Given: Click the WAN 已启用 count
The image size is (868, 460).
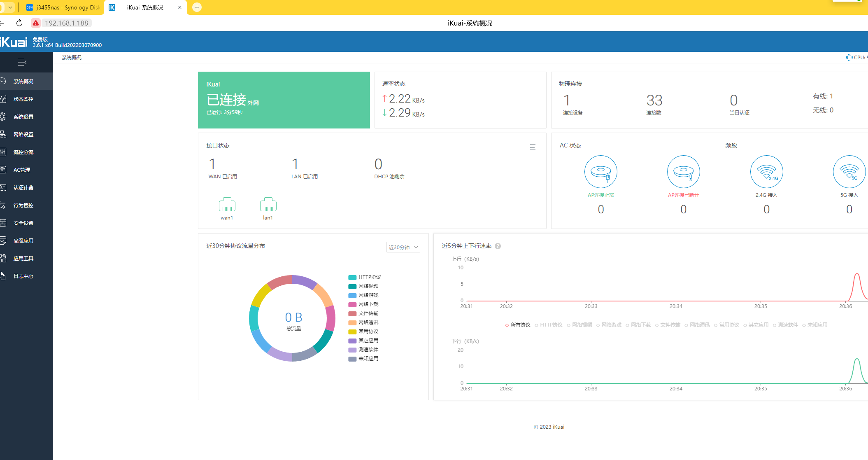Looking at the screenshot, I should (212, 164).
